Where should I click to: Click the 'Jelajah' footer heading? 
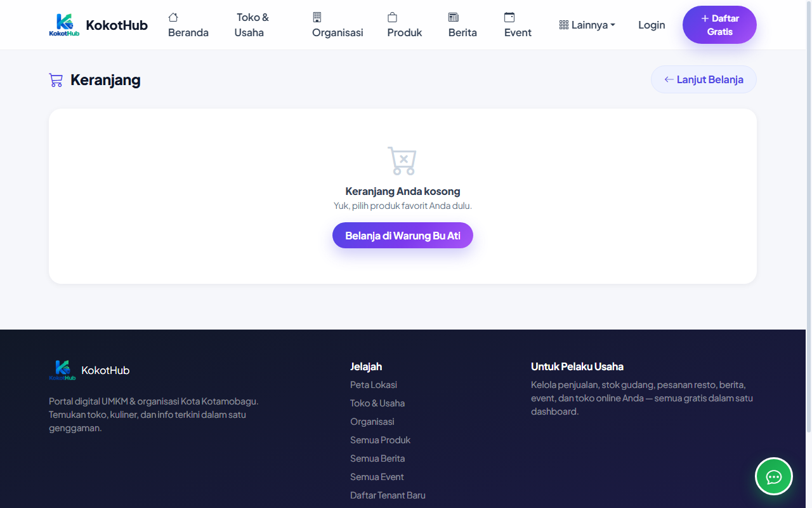pos(366,366)
